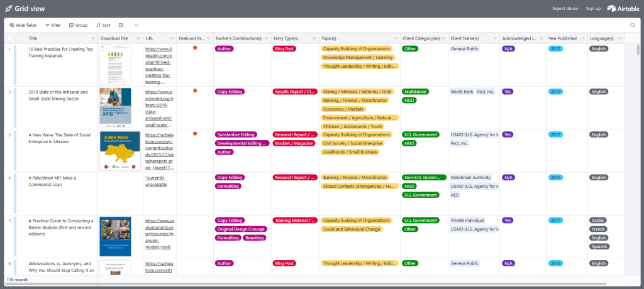Click the Airtable logo
Screen dimensions: 644x289
(623, 8)
